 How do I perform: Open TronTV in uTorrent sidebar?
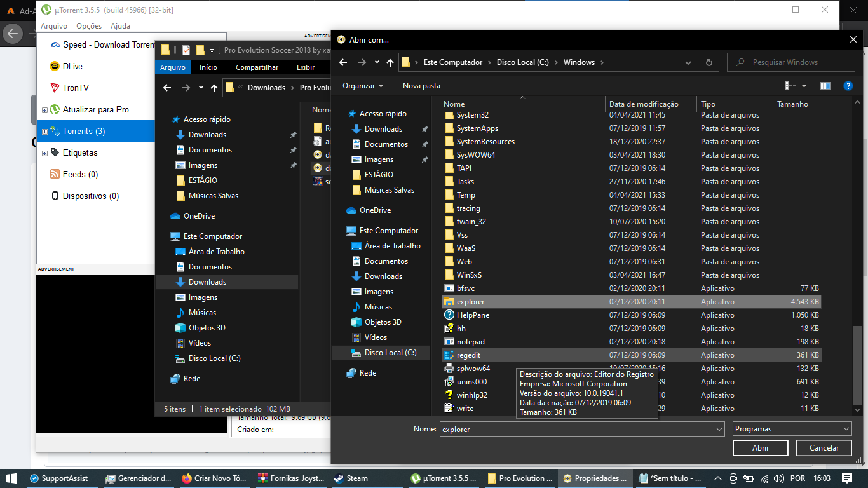76,88
